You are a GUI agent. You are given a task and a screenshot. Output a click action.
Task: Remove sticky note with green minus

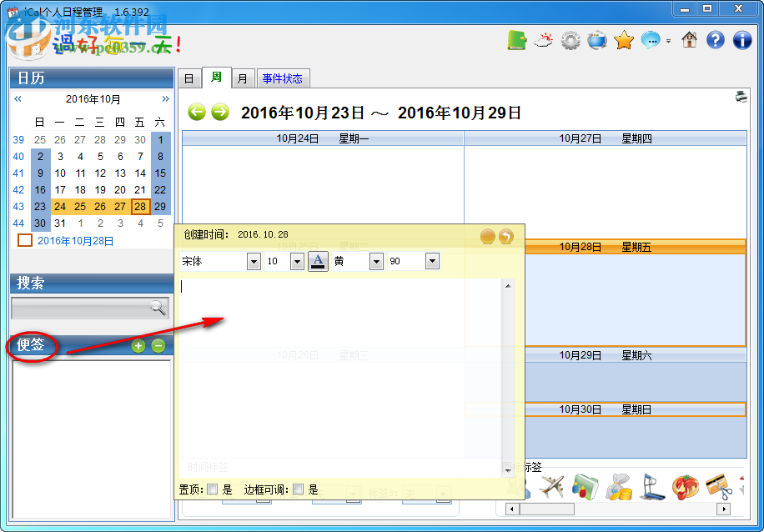click(x=158, y=346)
